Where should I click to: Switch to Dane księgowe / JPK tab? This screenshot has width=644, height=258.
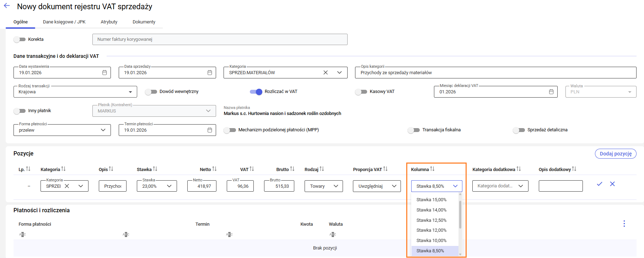click(x=64, y=22)
